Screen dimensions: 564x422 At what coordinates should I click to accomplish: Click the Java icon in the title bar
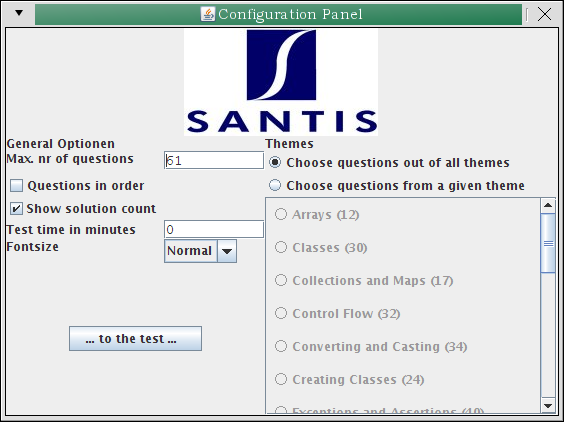click(x=208, y=14)
